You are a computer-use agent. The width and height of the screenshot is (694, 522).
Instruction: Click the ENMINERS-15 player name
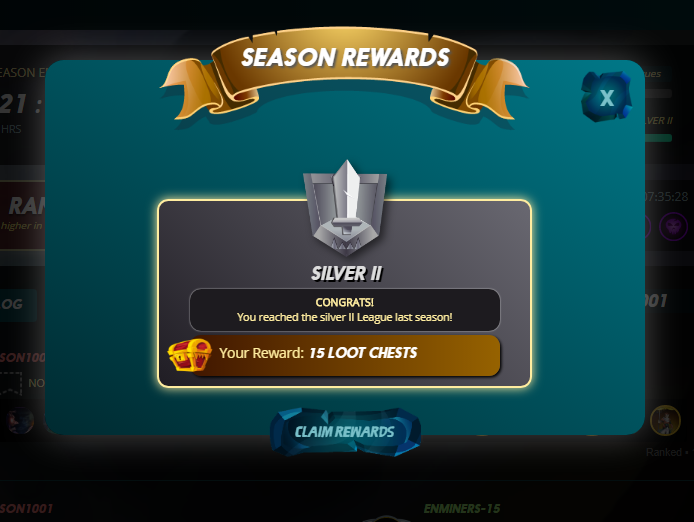click(462, 509)
